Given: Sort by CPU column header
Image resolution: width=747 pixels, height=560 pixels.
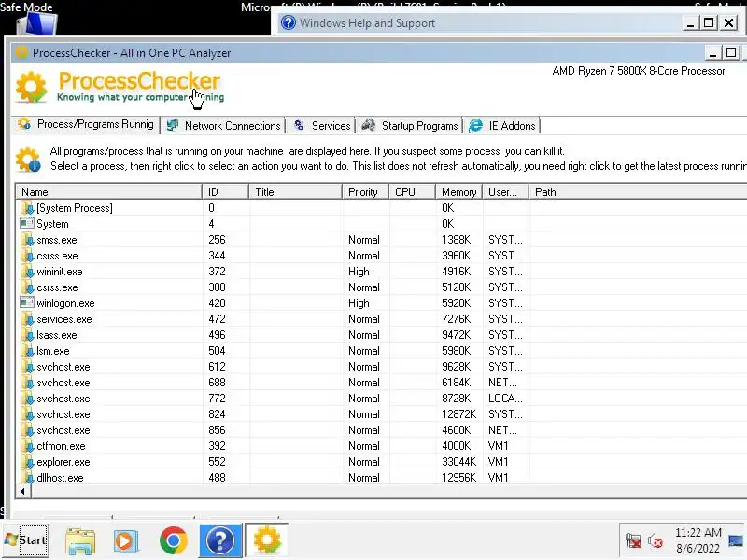Looking at the screenshot, I should (x=412, y=192).
